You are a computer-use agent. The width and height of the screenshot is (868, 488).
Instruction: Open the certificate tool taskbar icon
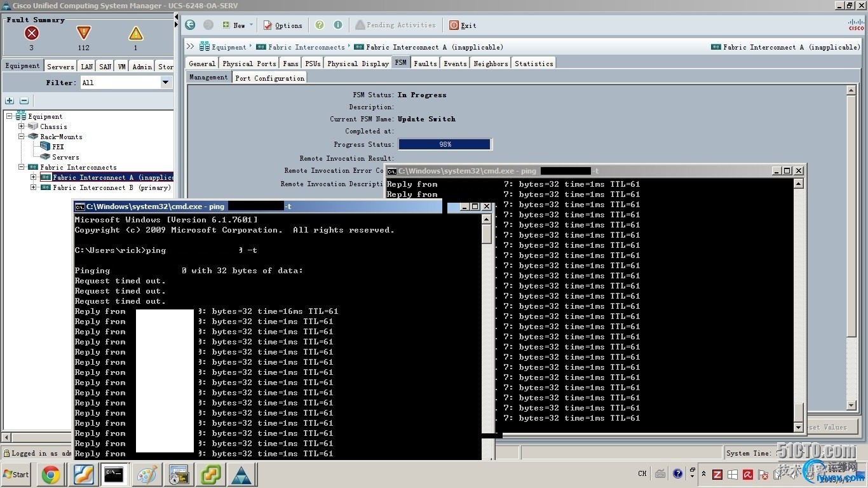point(178,475)
